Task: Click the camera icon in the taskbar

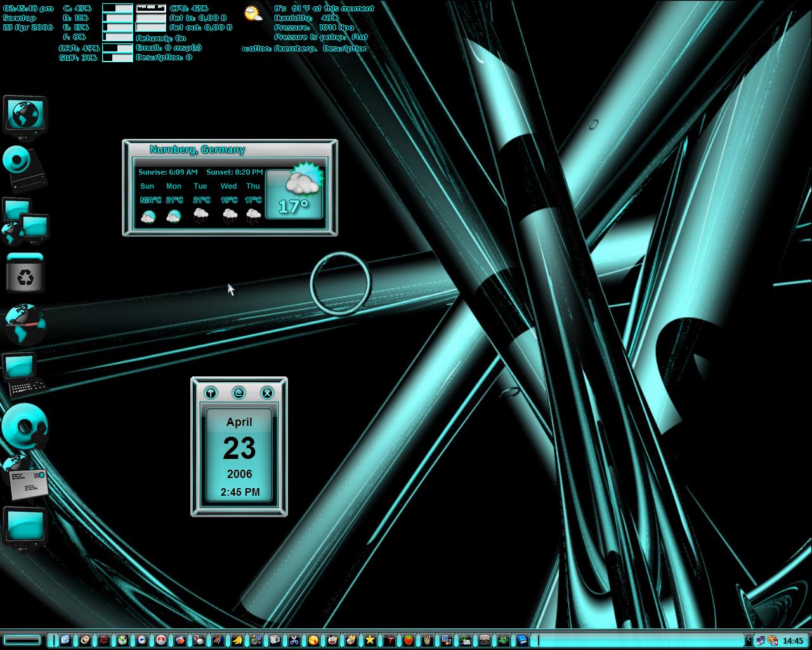Action: click(x=275, y=640)
